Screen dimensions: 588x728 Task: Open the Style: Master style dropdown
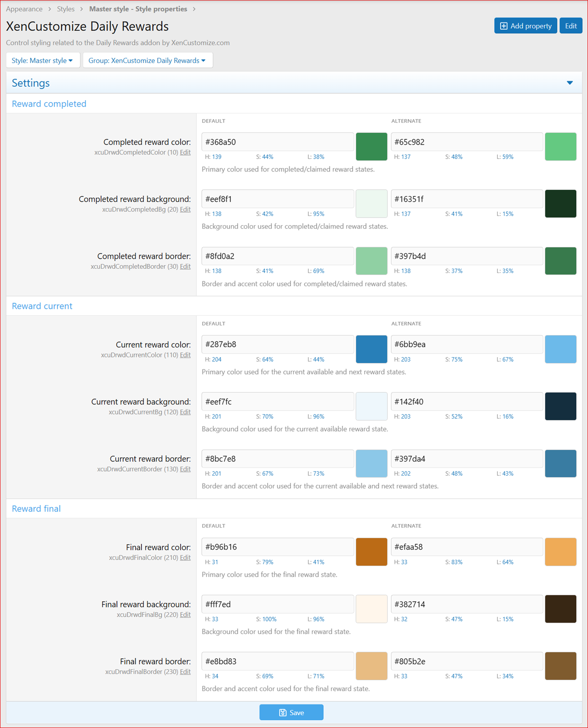coord(43,60)
